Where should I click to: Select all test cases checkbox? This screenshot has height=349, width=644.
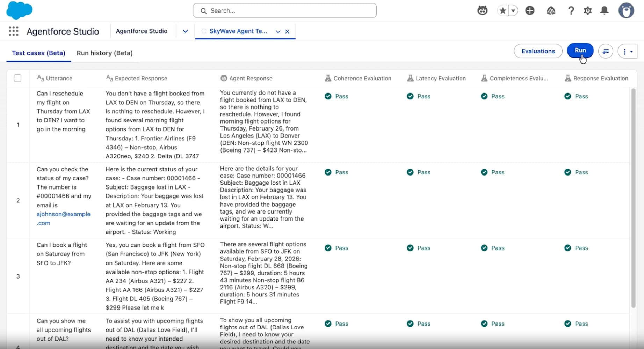pos(17,78)
